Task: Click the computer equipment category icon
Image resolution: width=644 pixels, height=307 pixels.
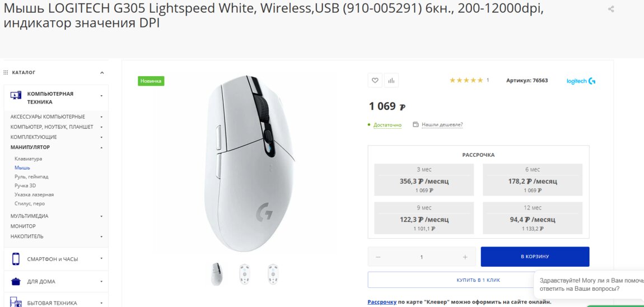Action: pyautogui.click(x=16, y=95)
